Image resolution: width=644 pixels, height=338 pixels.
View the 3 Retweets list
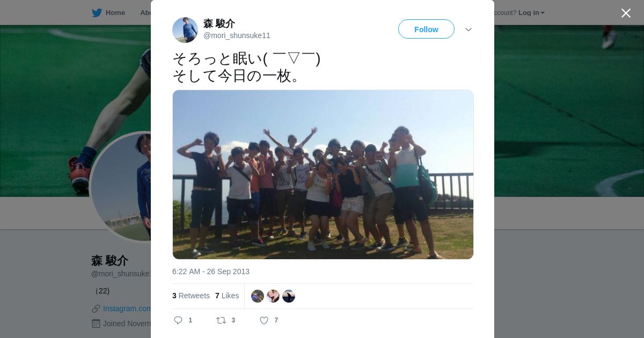(x=191, y=296)
